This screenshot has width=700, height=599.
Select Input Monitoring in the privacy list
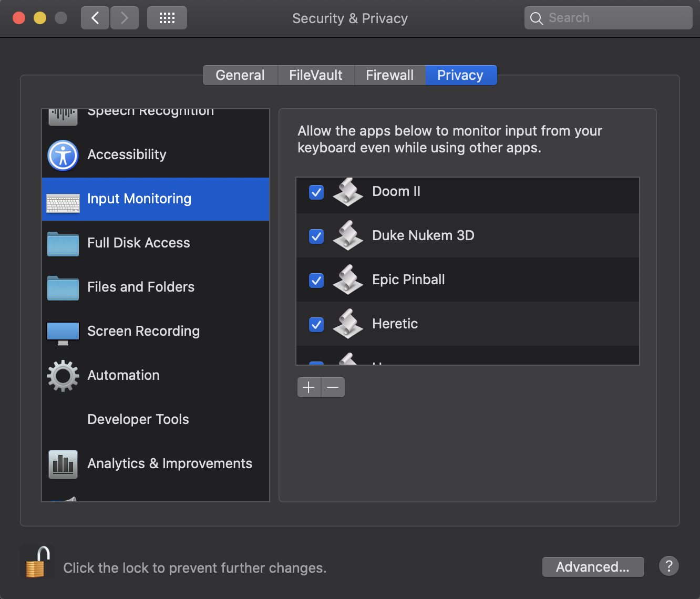tap(156, 199)
